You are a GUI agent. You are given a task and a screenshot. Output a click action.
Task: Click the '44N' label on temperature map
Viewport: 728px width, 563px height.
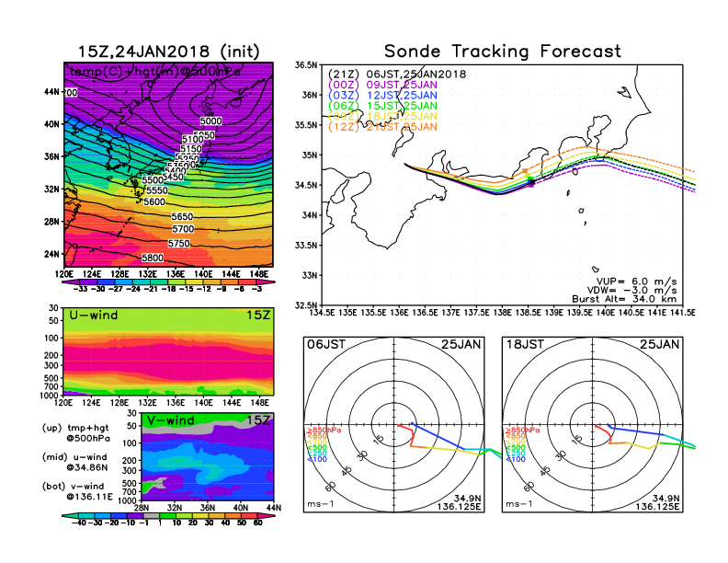(52, 91)
